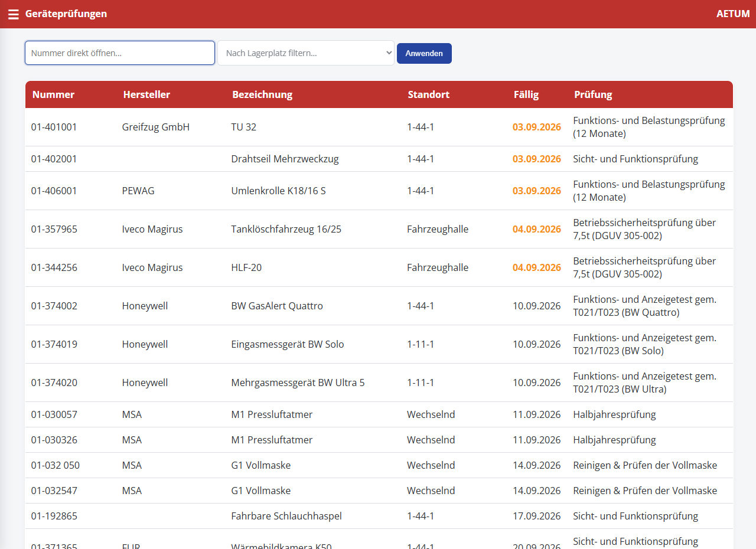This screenshot has height=549, width=756.
Task: Select device number 01-032547
Action: 54,491
